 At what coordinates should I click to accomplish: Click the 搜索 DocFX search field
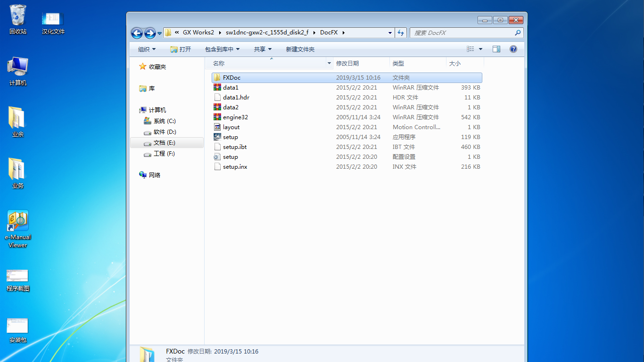pos(462,33)
